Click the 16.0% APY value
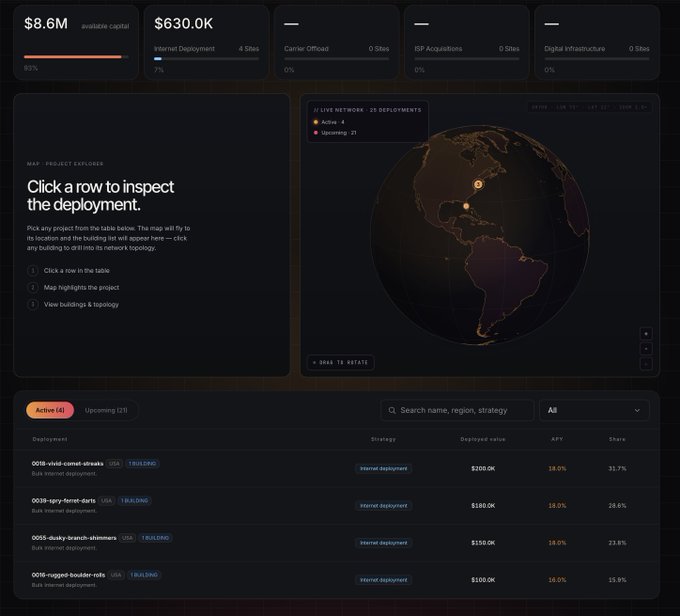Viewport: 680px width, 616px height. click(557, 580)
